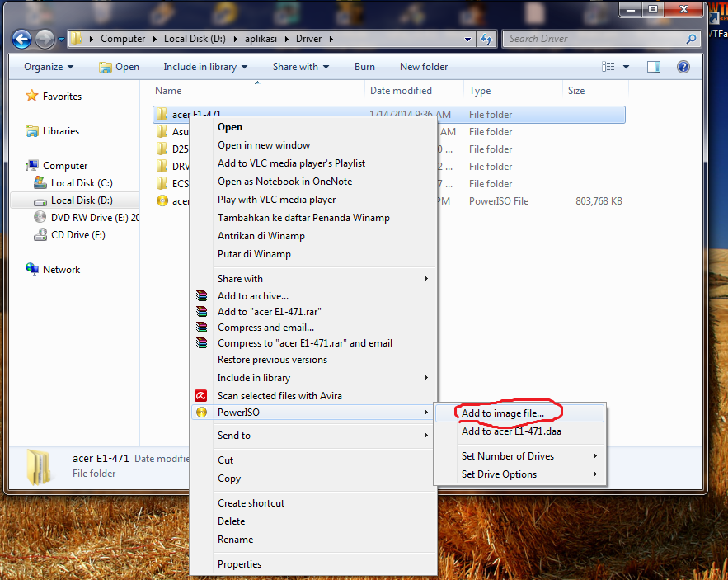The width and height of the screenshot is (728, 580).
Task: Click the OneNote icon beside Open as Notebook
Action: pyautogui.click(x=201, y=181)
